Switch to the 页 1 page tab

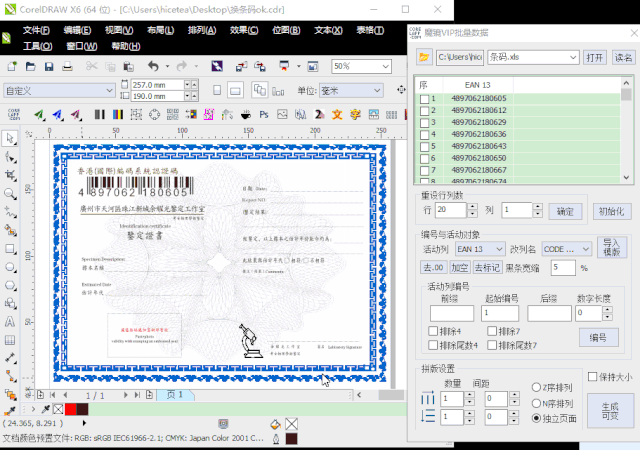point(175,395)
